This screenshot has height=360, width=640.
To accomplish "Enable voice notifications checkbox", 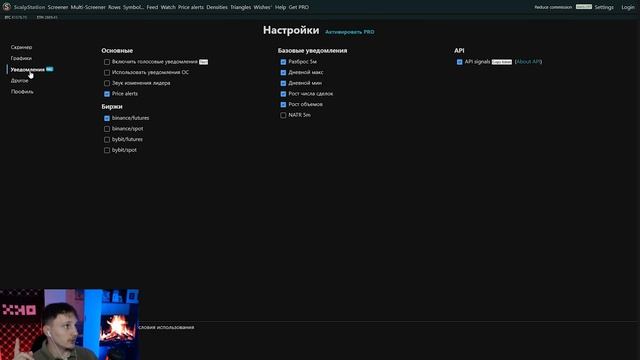I will [x=107, y=62].
